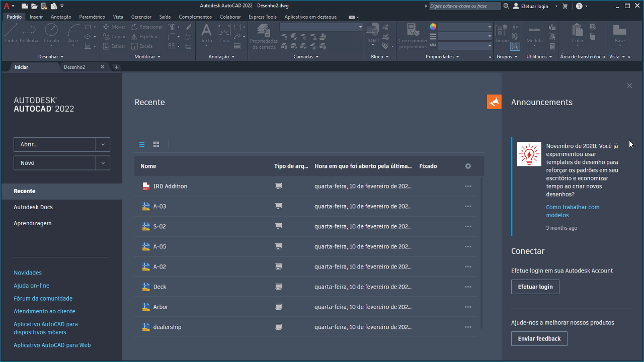Open the Paramétrico ribbon tab

(92, 17)
